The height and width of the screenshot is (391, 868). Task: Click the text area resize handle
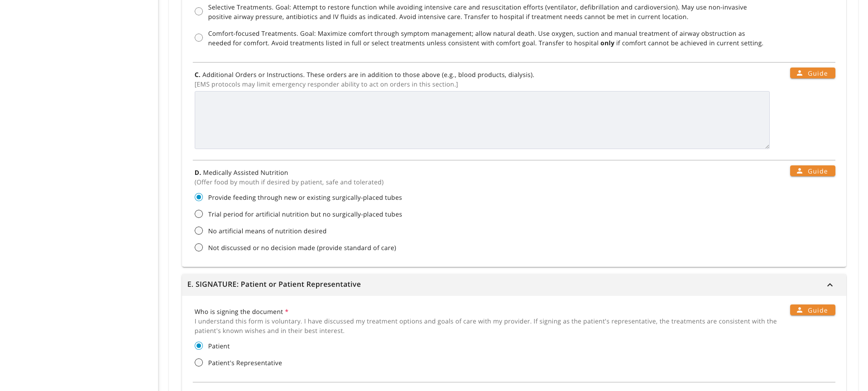(x=767, y=146)
